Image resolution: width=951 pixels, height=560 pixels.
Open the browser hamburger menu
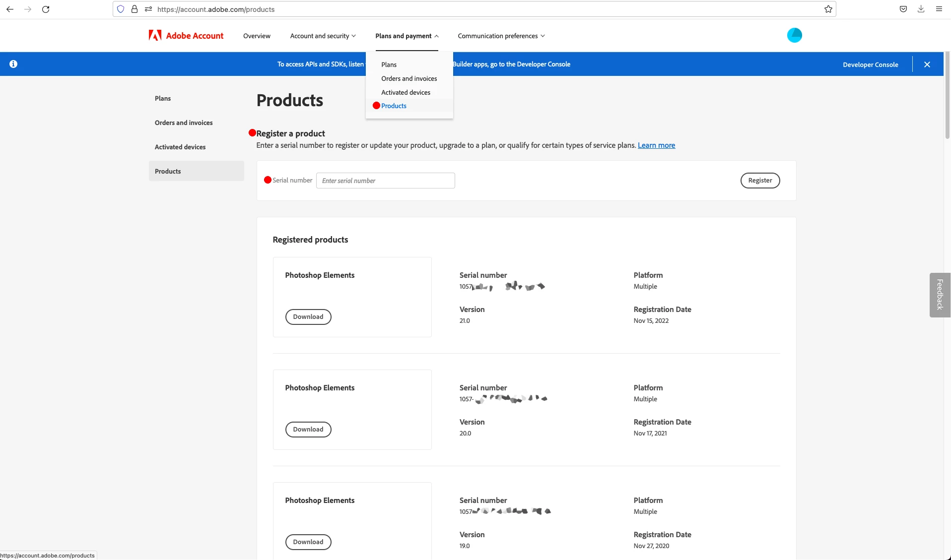pos(939,9)
